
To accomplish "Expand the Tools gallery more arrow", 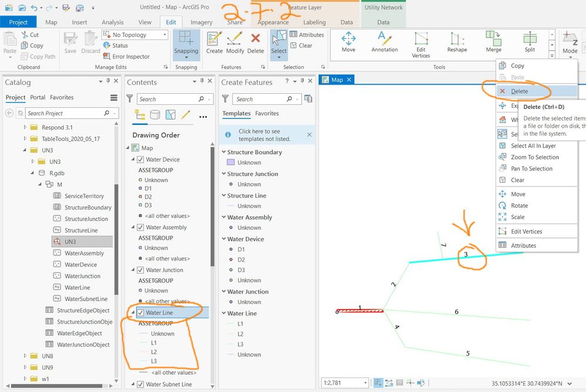I will (552, 56).
